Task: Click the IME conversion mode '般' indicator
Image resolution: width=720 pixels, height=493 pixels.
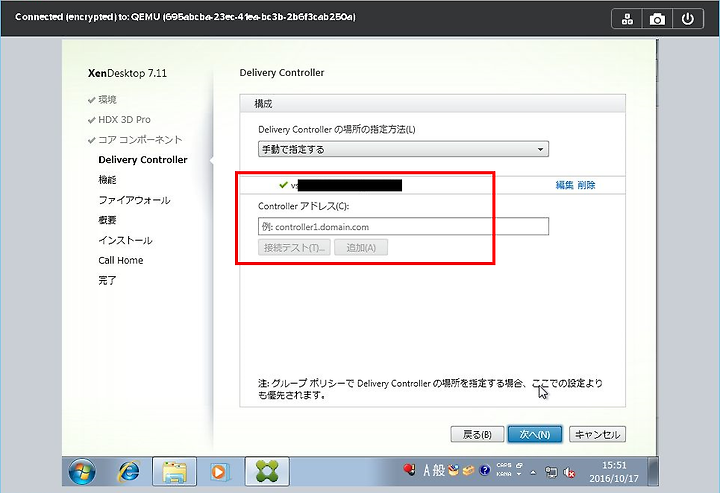Action: point(439,471)
